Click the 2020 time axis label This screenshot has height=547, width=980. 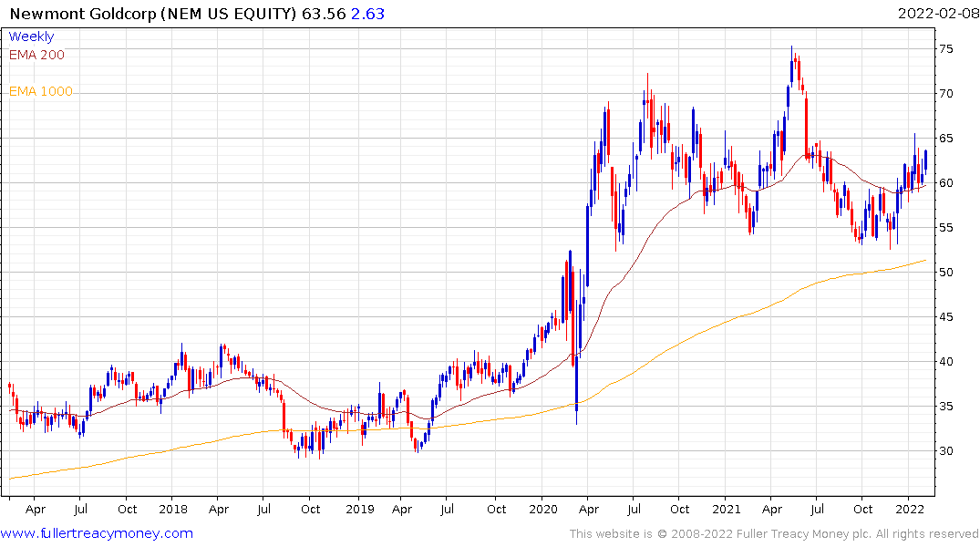click(x=543, y=509)
